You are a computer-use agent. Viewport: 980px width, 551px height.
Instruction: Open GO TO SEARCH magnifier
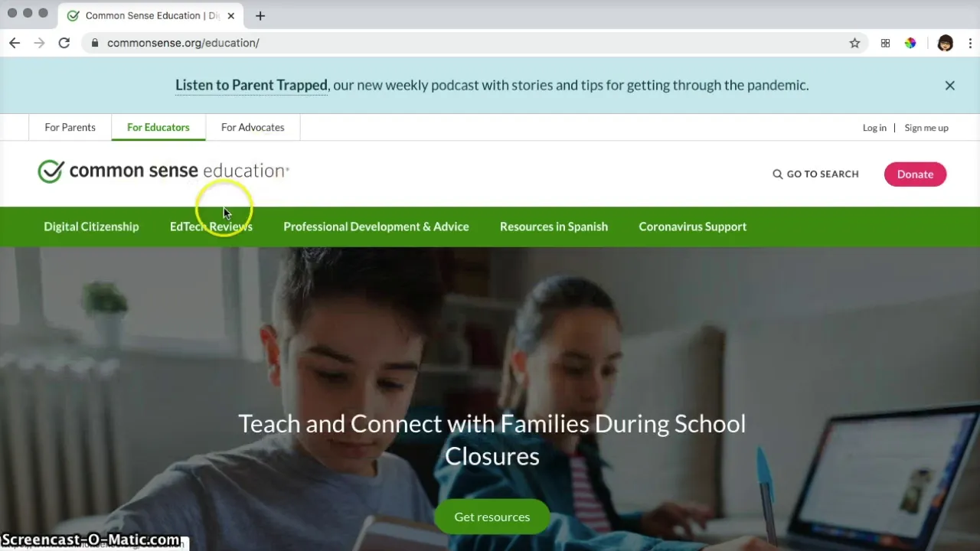coord(815,174)
